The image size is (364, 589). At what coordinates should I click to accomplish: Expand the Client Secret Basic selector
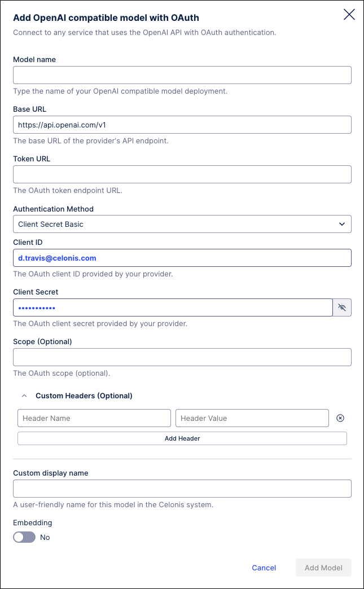click(x=182, y=224)
